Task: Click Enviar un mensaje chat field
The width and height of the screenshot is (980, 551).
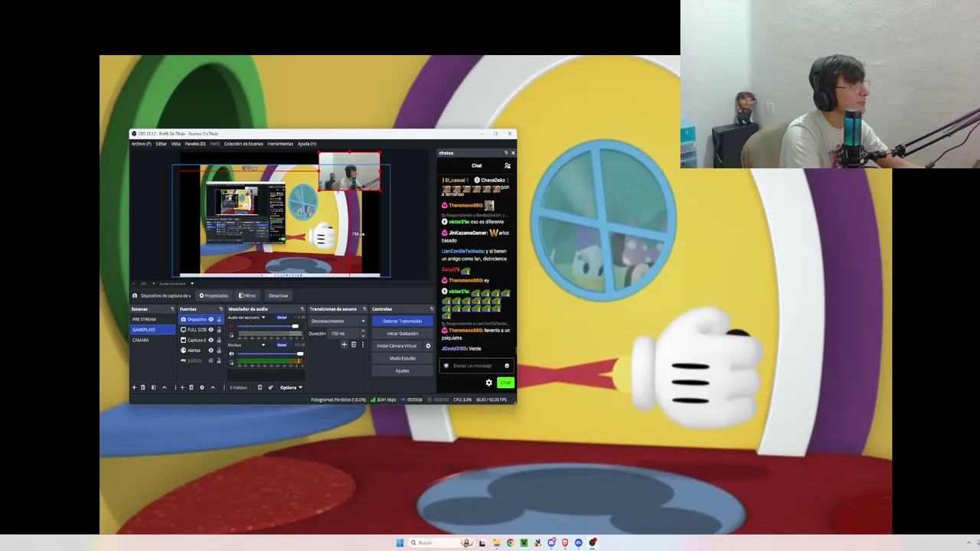Action: click(x=476, y=366)
